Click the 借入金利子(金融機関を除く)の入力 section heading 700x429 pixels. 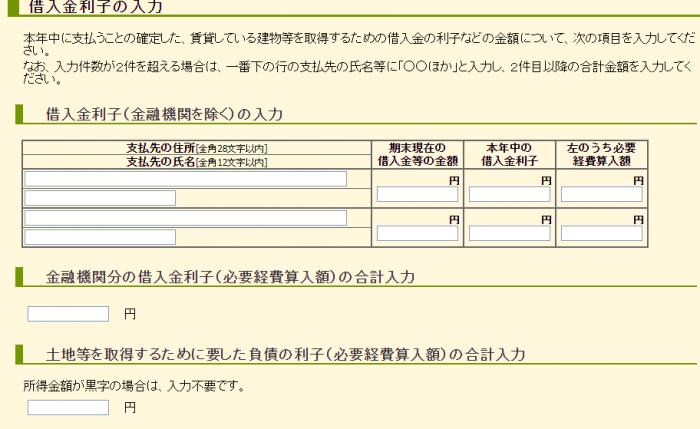164,114
